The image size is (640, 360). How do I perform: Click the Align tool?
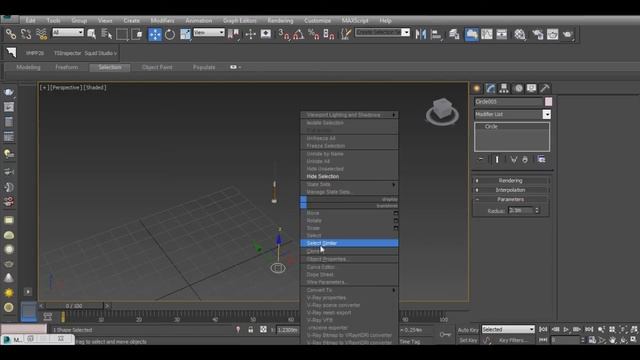[x=436, y=34]
